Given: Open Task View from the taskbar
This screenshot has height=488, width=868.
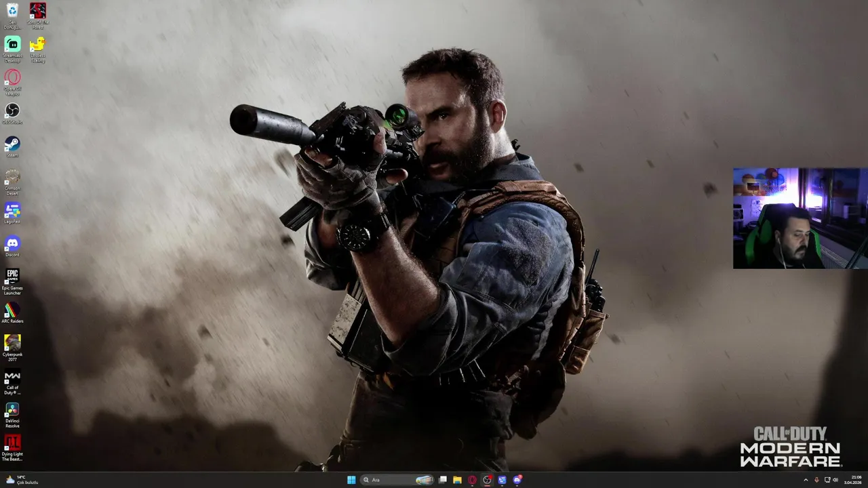Looking at the screenshot, I should (443, 480).
